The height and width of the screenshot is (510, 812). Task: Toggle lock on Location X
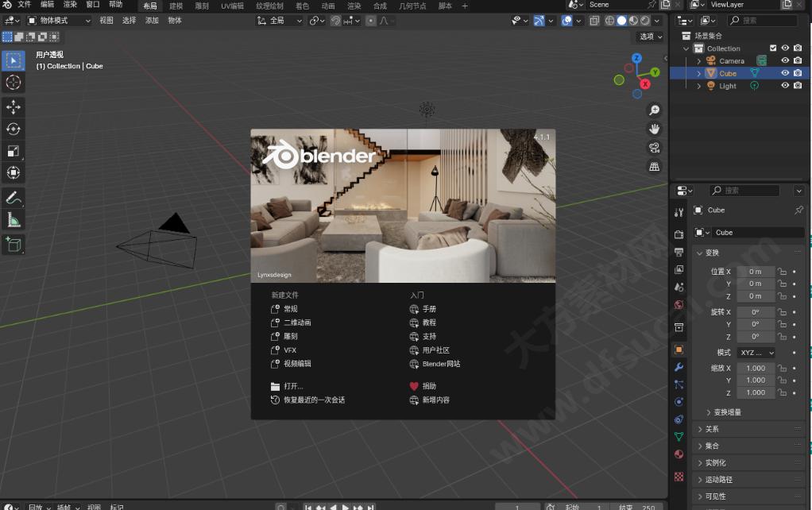coord(782,272)
